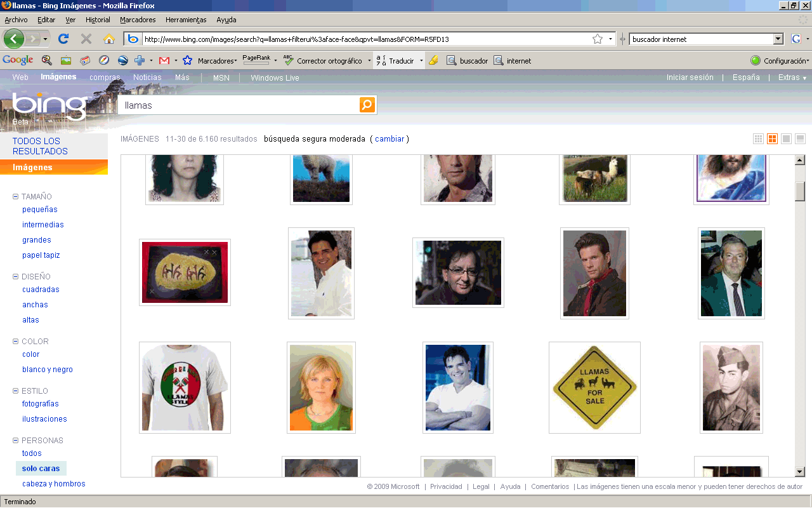Reload the page with the blue refresh icon
812x508 pixels.
(63, 39)
